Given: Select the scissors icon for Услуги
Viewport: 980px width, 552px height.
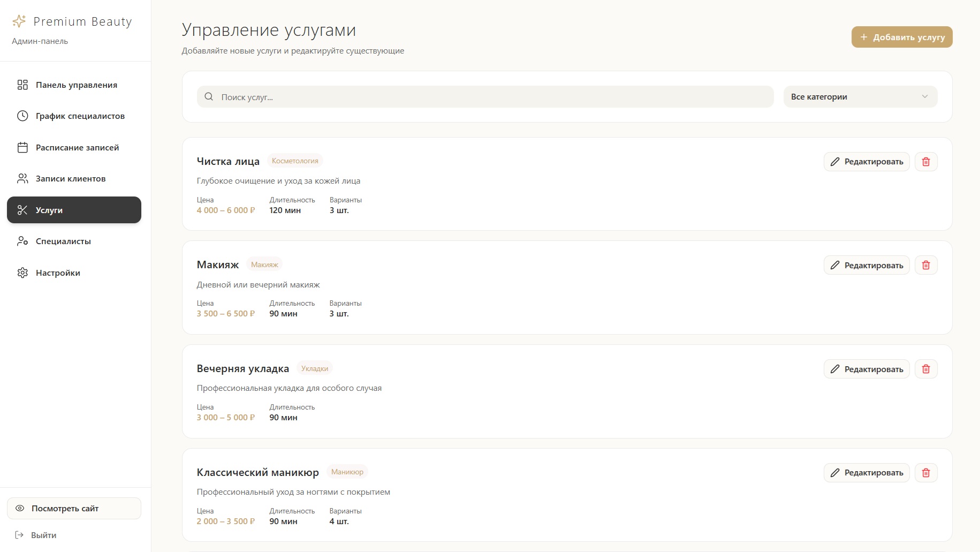Looking at the screenshot, I should 22,210.
